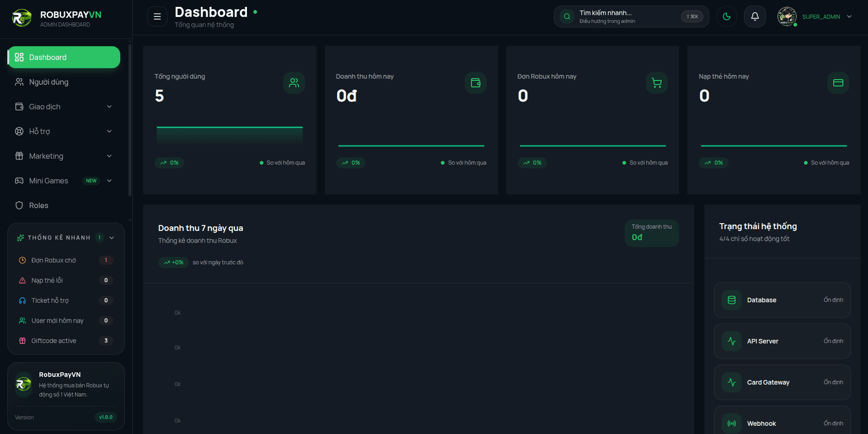Screen dimensions: 868x434
Task: Click the headset icon for Ticket hỗ trợ
Action: pyautogui.click(x=22, y=300)
